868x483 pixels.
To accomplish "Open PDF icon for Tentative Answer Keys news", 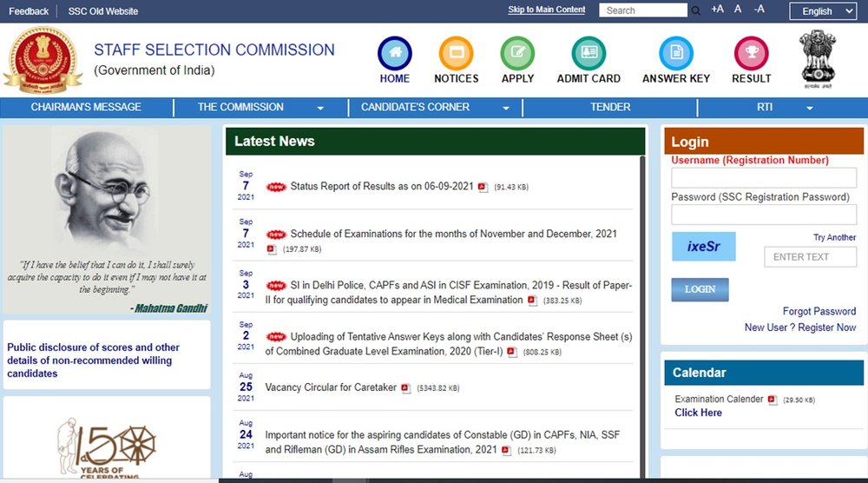I will pyautogui.click(x=511, y=352).
